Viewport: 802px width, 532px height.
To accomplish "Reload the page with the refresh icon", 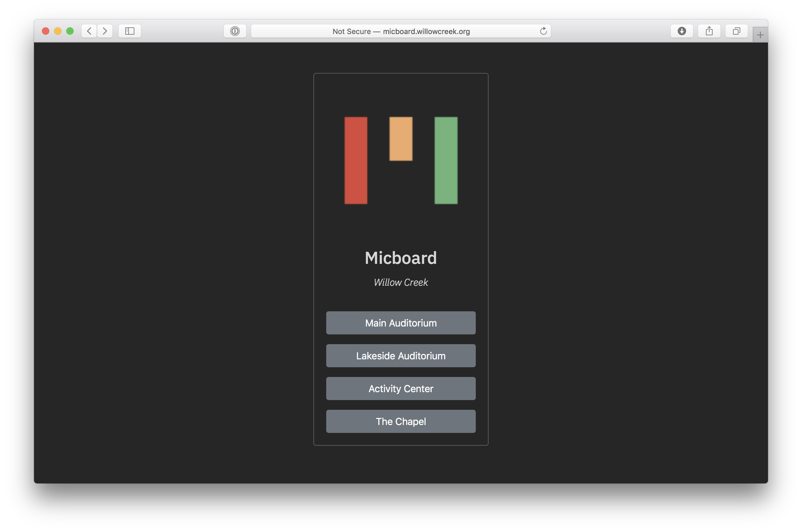I will tap(543, 31).
